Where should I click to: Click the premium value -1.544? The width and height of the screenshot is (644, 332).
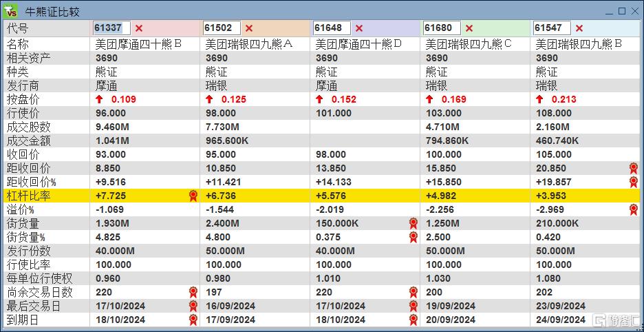point(219,209)
